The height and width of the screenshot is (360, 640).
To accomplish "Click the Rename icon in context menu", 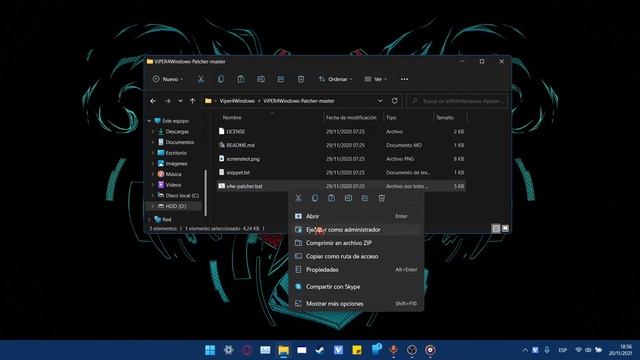I will tap(348, 198).
